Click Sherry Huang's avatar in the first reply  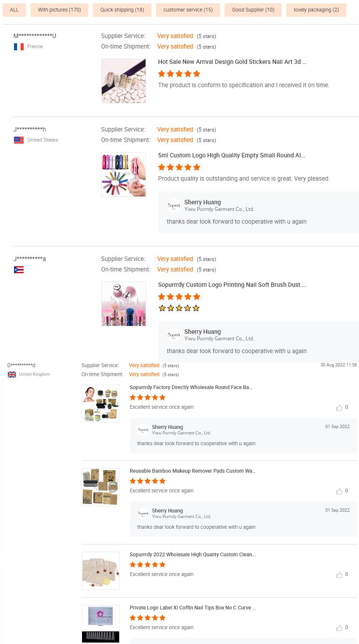[x=173, y=206]
